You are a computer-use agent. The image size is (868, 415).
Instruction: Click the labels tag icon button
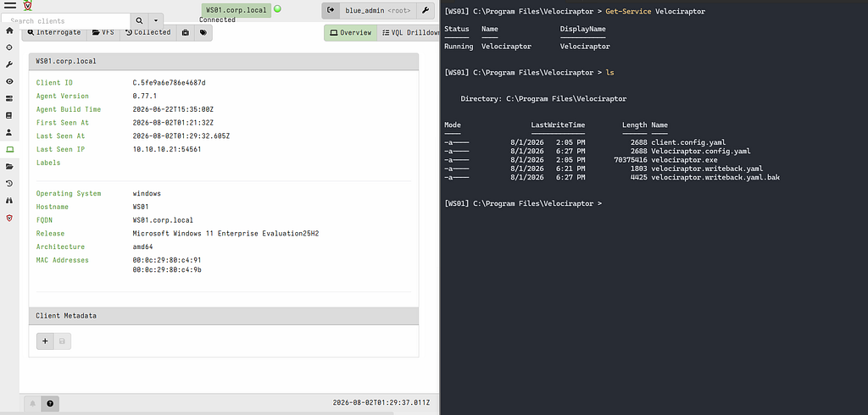203,33
